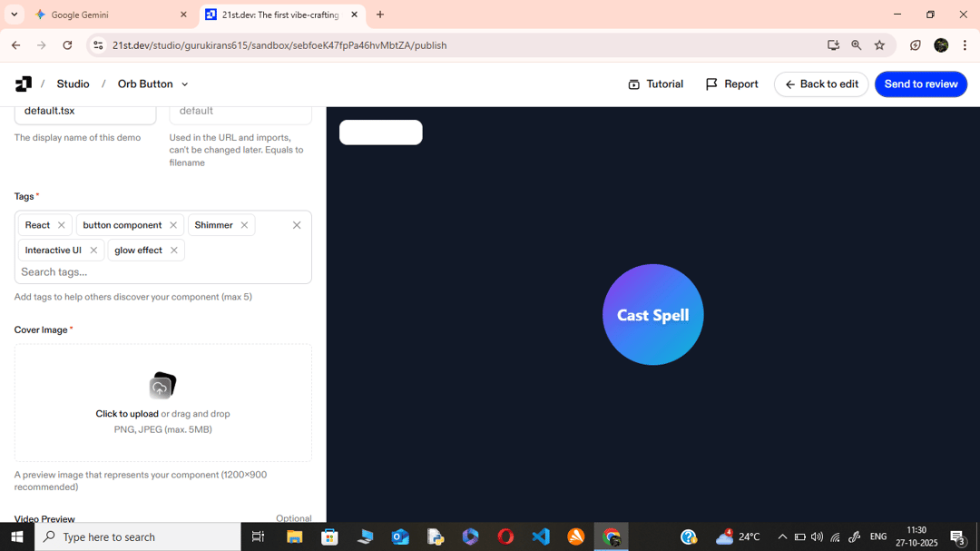Go back in browser history
Viewport: 980px width, 551px height.
pos(16,45)
